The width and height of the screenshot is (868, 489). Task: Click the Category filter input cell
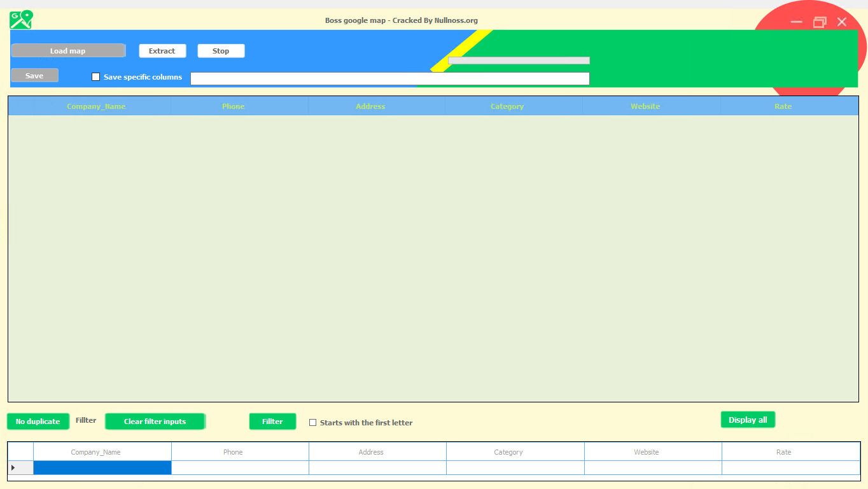coord(515,468)
